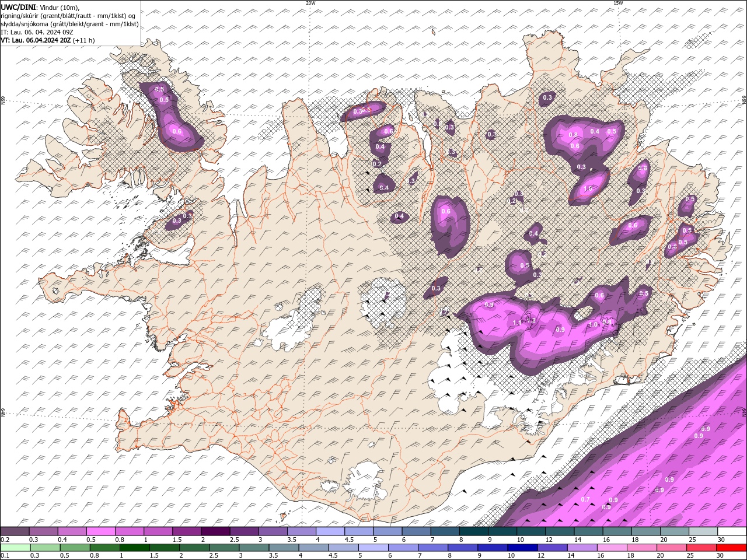Select lower legend swatch between 18 and 20
747x560 pixels.
point(642,547)
